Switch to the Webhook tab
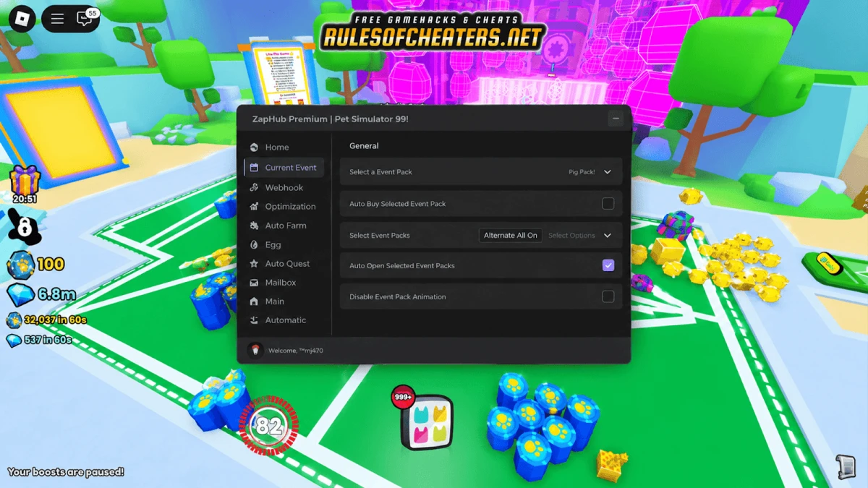The image size is (868, 488). [x=284, y=187]
